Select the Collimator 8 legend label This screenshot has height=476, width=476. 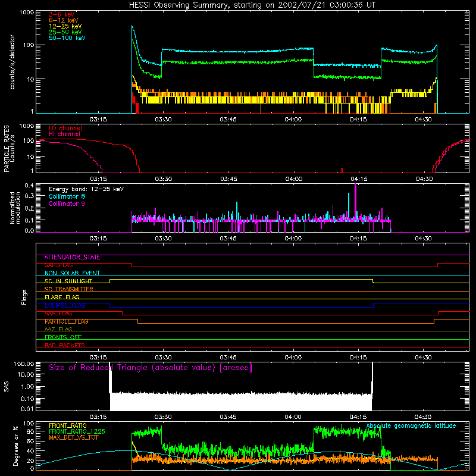67,196
